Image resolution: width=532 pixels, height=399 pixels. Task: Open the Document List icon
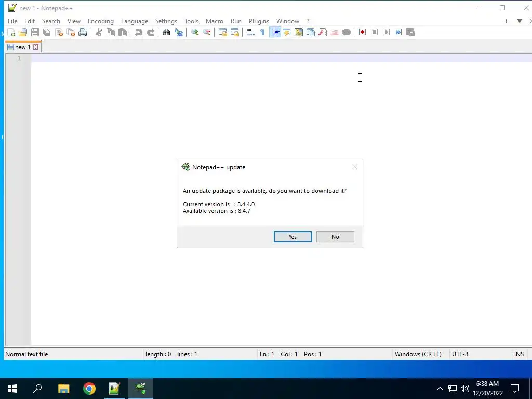click(311, 32)
